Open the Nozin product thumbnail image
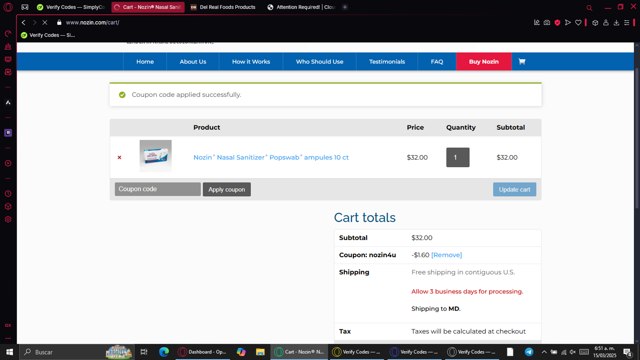Viewport: 640px width, 360px height. coord(156,156)
